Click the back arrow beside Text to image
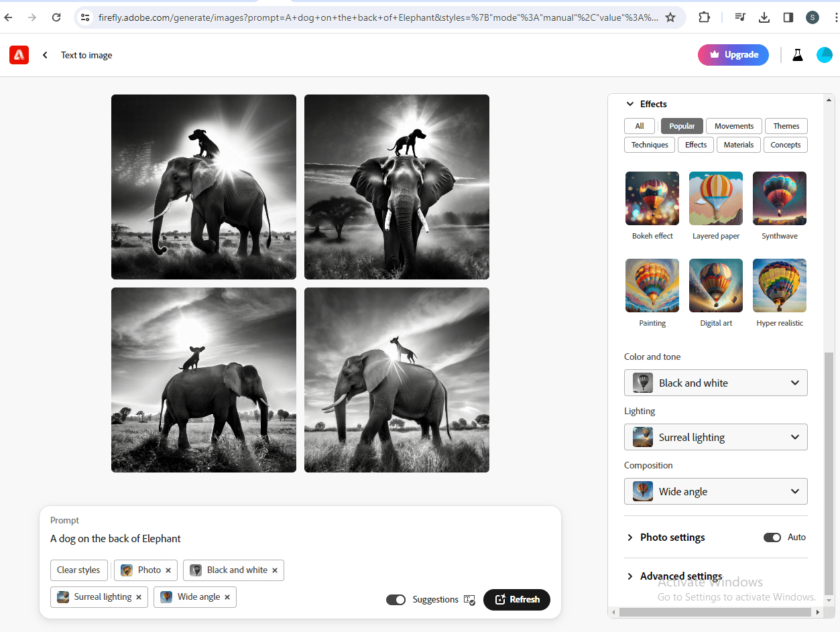This screenshot has width=840, height=632. 45,55
